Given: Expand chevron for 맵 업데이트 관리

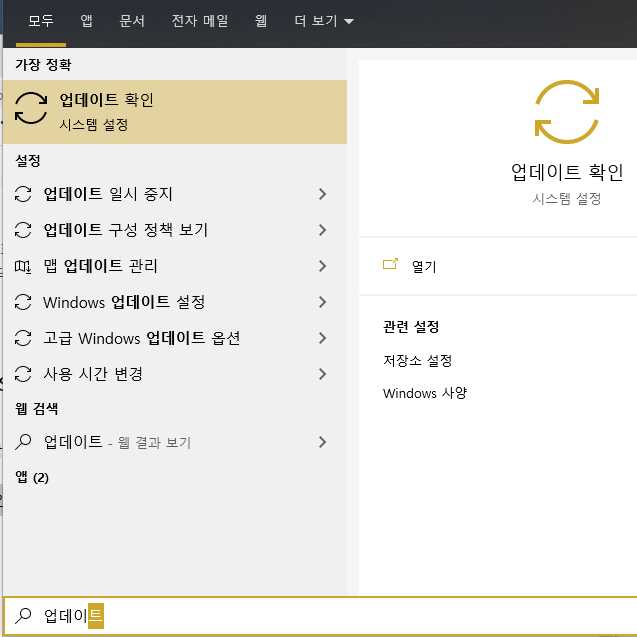Looking at the screenshot, I should click(323, 266).
